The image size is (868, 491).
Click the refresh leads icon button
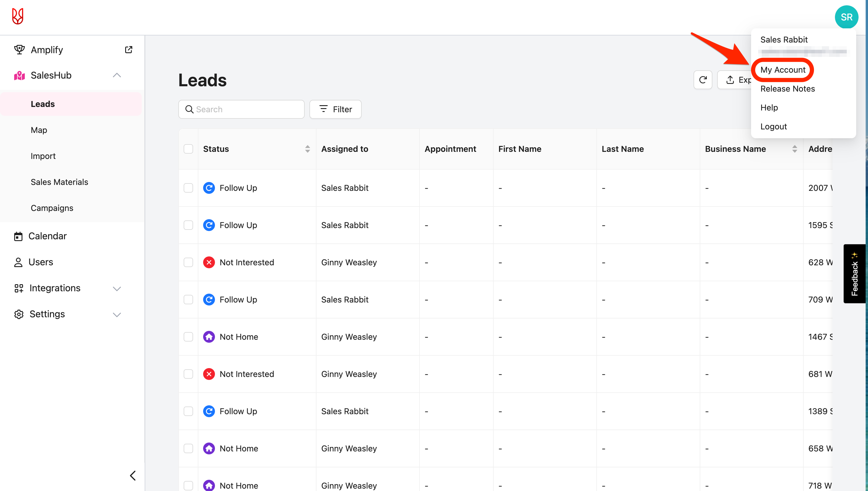tap(703, 80)
